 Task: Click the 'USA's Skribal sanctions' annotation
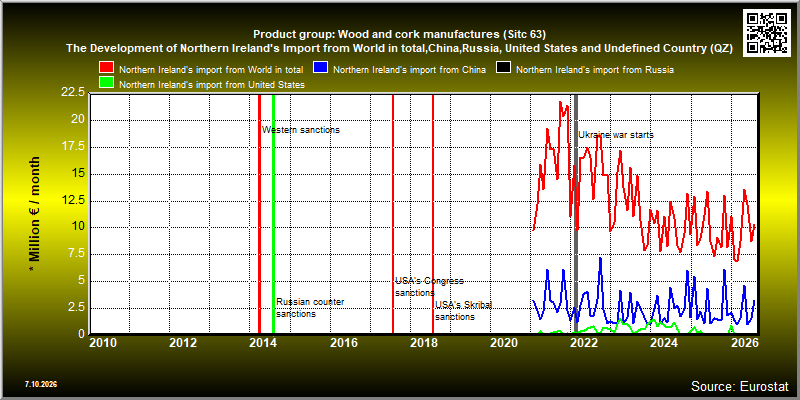tap(463, 311)
